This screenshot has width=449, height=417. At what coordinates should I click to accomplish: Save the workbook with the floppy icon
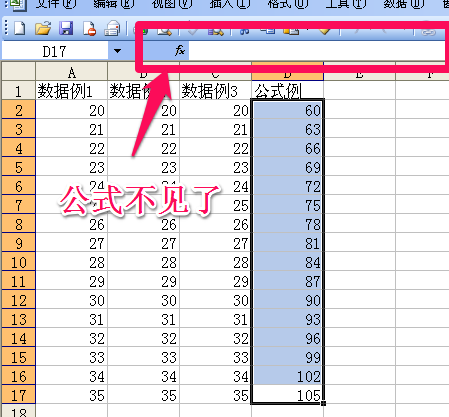pos(66,29)
